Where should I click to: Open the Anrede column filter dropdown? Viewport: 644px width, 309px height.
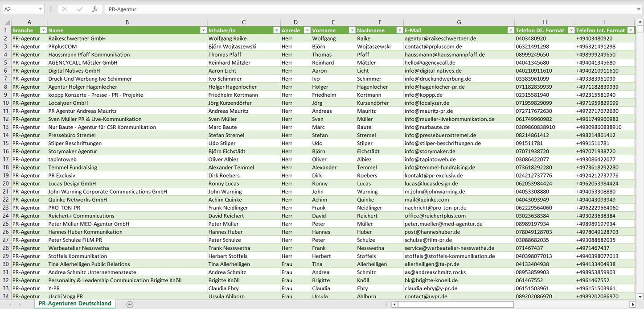point(307,30)
